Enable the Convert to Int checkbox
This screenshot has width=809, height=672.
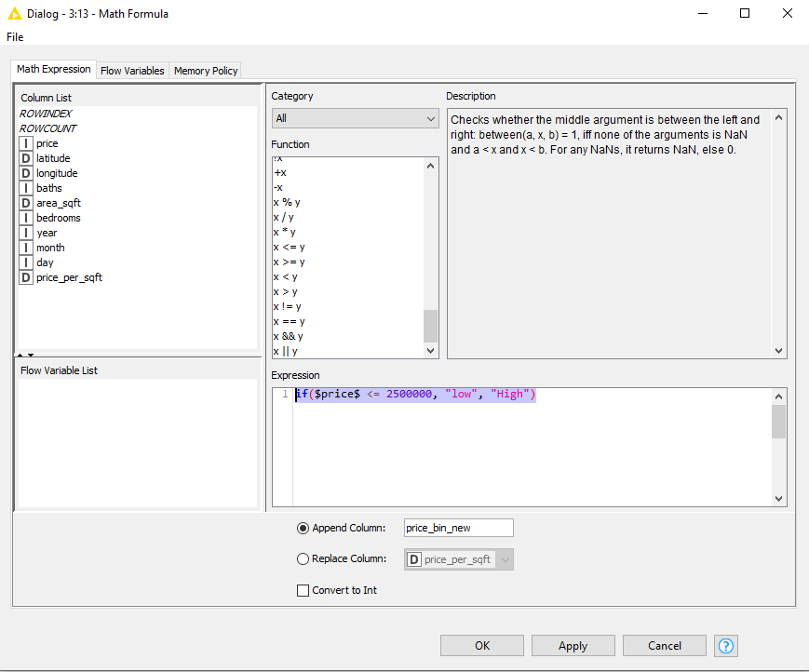(303, 589)
